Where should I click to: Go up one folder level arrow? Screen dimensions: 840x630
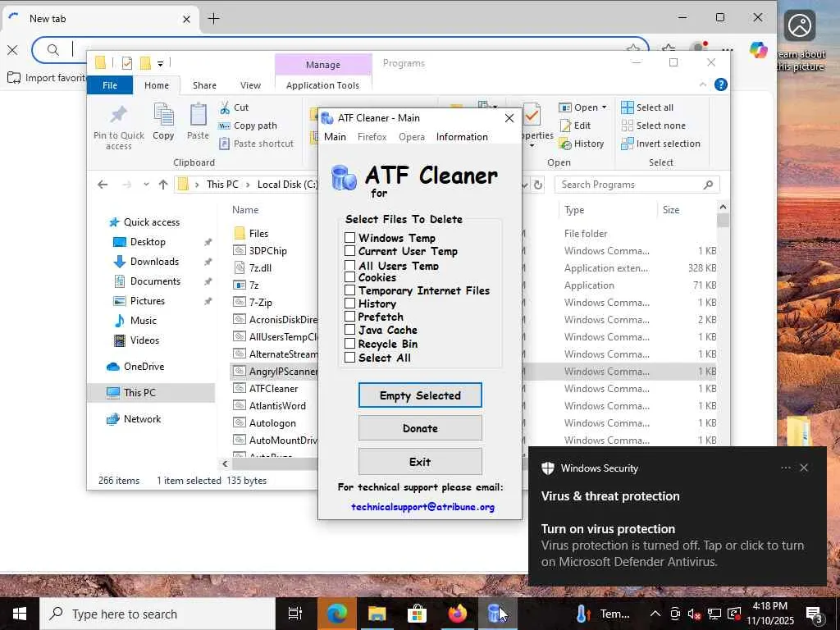click(x=163, y=185)
